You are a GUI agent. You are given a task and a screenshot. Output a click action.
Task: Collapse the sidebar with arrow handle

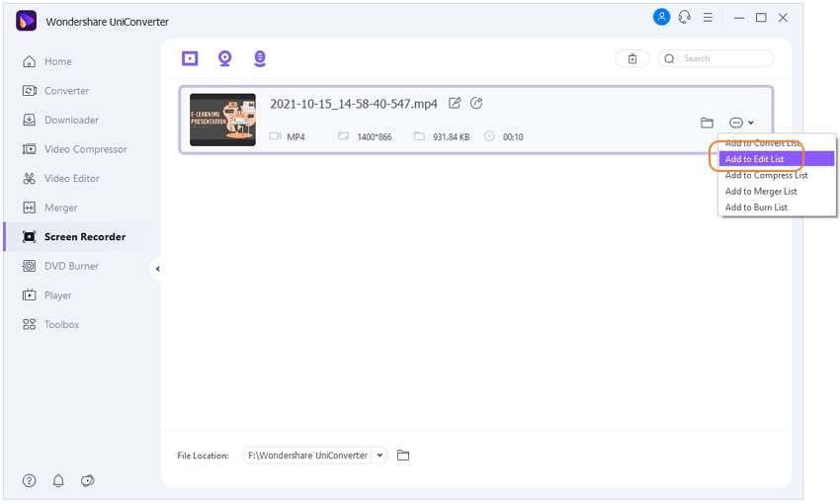click(x=157, y=269)
